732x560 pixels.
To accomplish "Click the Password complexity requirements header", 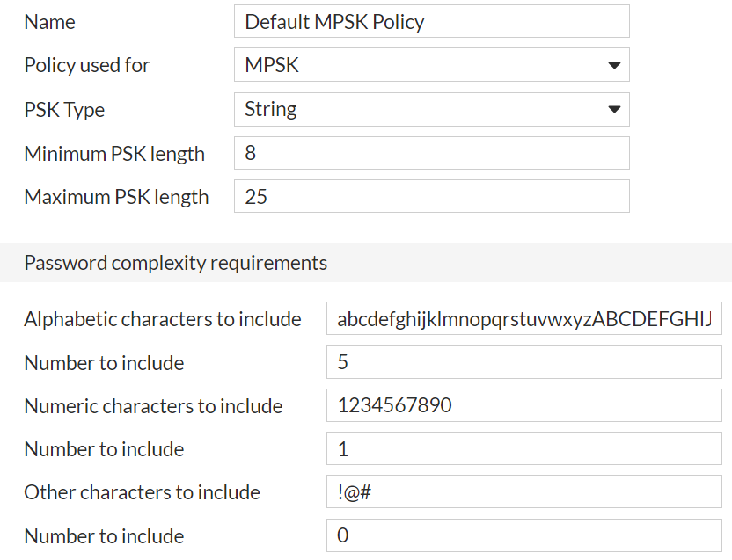I will (x=176, y=262).
